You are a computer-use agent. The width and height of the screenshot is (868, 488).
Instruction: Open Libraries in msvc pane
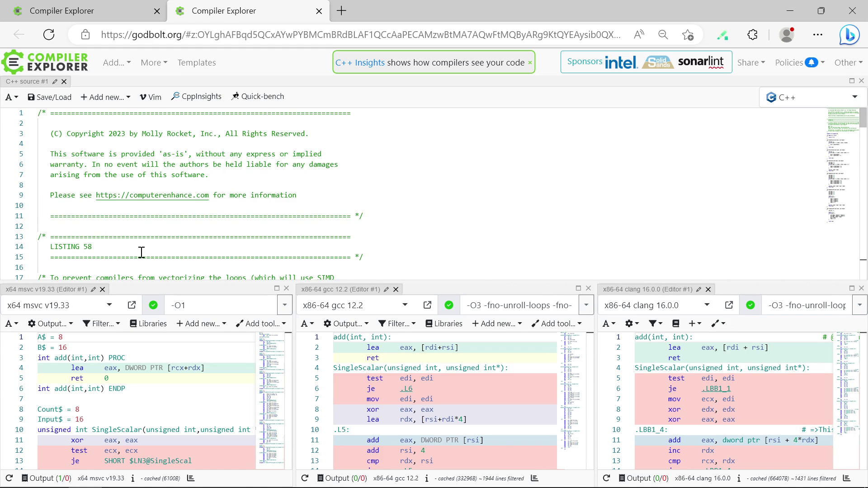pos(148,324)
